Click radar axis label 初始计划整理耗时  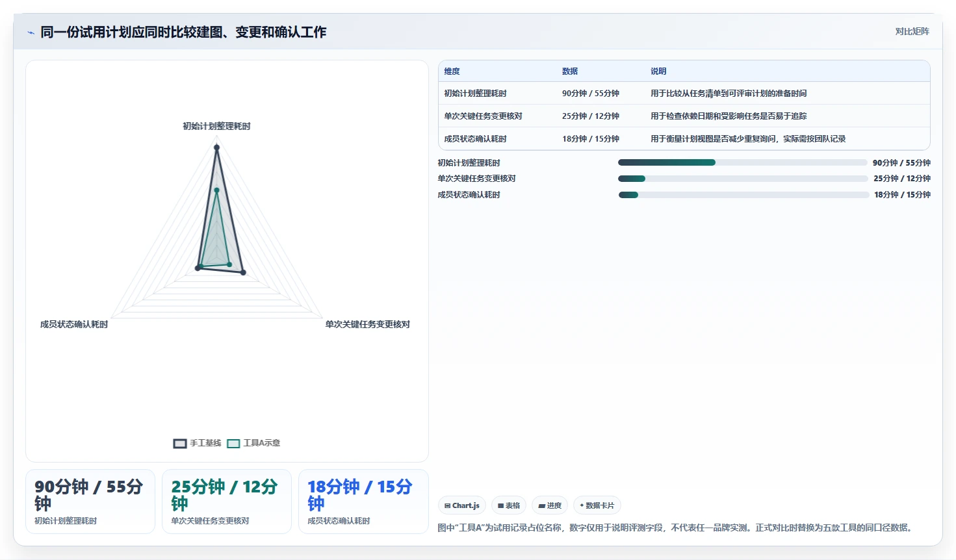pos(216,126)
